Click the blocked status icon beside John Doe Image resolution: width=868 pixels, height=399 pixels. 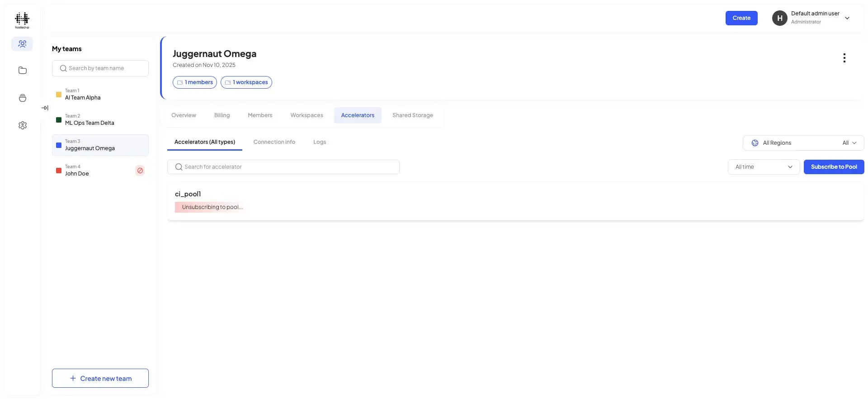click(x=140, y=171)
